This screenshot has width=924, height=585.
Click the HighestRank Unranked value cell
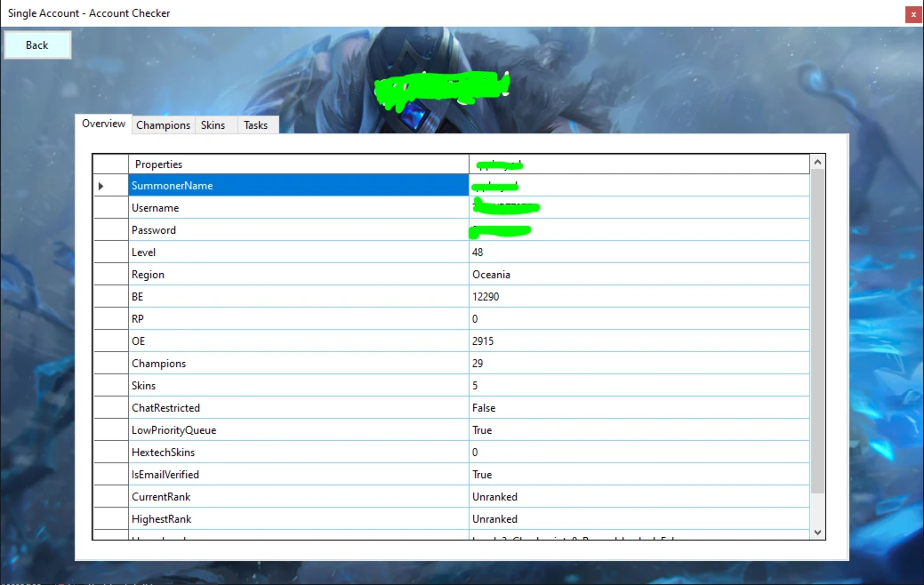pyautogui.click(x=639, y=519)
